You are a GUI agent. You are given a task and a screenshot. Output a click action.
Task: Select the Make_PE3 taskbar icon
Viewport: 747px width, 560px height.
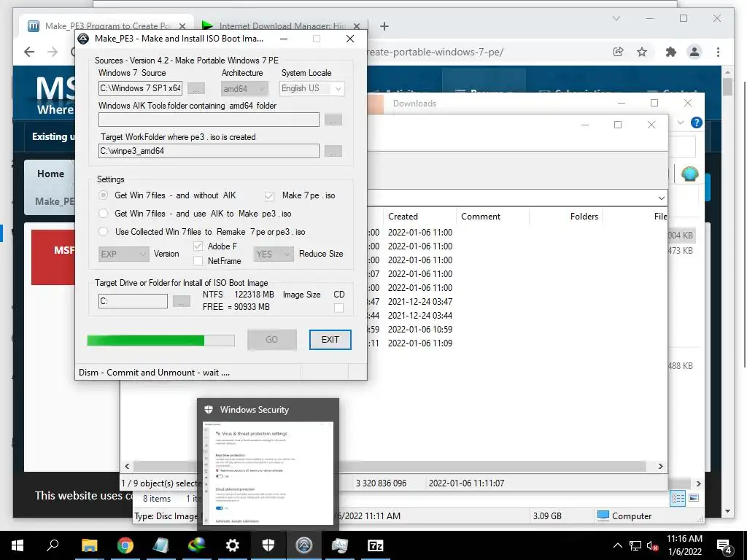[304, 545]
